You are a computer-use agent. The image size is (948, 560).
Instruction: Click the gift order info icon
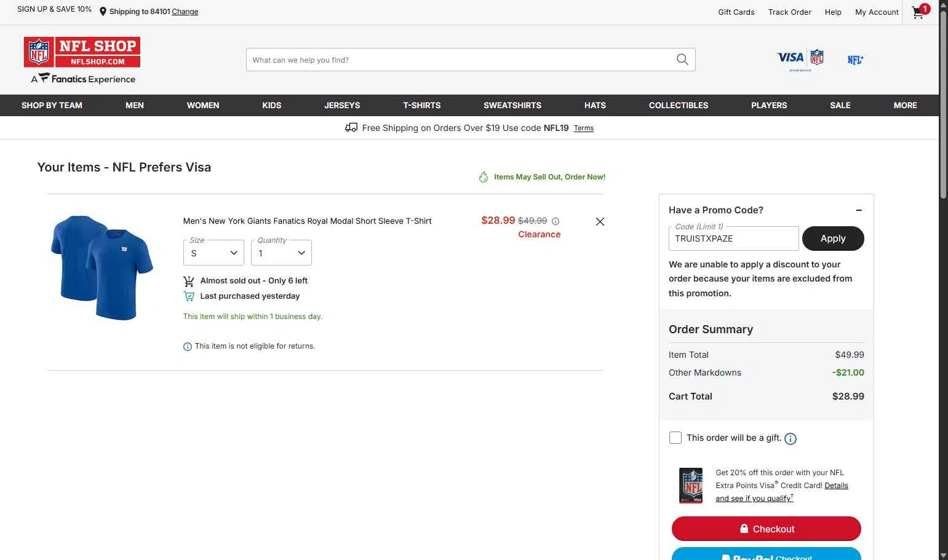tap(791, 438)
